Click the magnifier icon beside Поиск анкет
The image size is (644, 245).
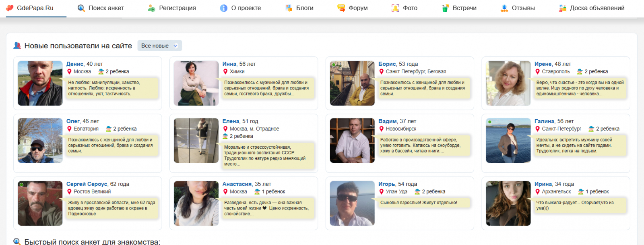pyautogui.click(x=81, y=8)
